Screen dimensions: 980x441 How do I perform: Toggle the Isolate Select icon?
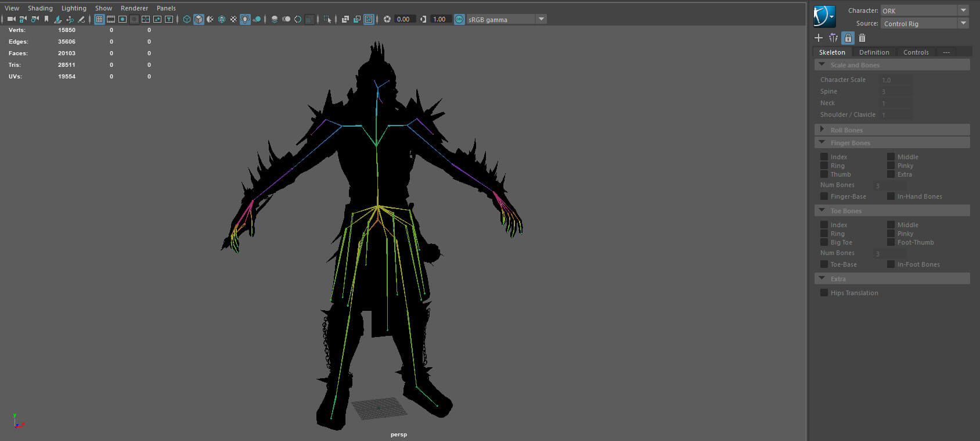point(327,19)
